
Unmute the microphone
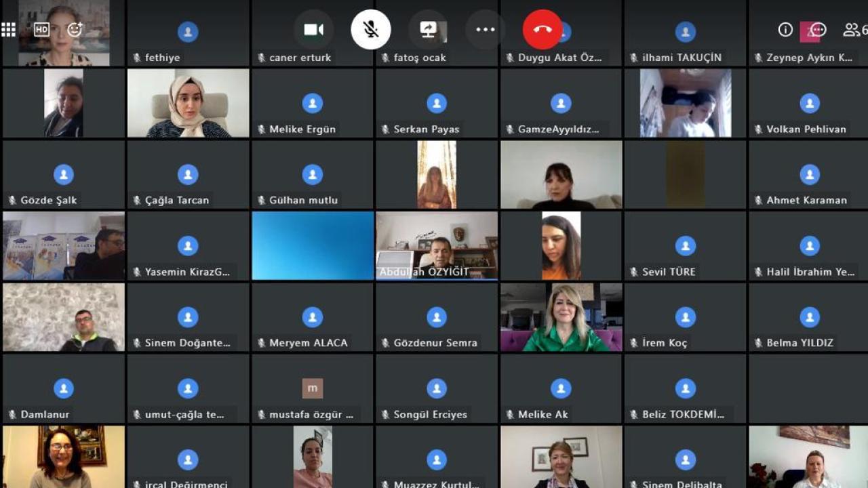coord(370,29)
